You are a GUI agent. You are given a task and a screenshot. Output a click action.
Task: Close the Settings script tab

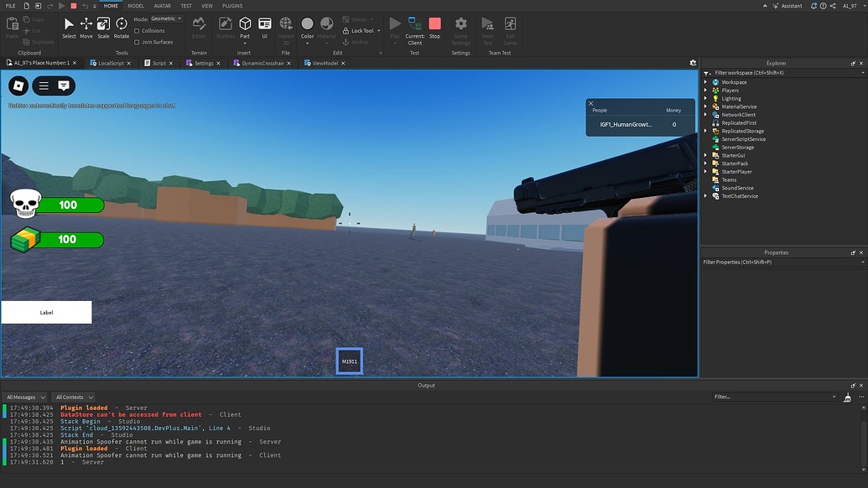coord(218,63)
